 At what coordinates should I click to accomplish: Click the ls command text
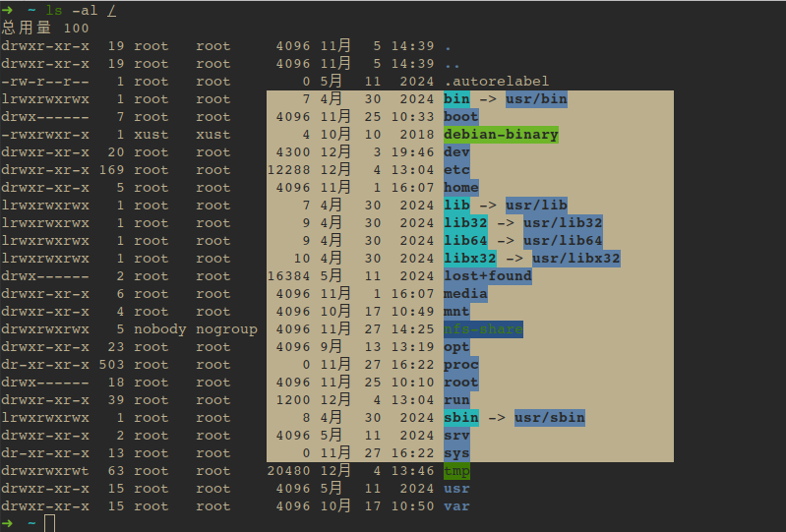point(54,11)
